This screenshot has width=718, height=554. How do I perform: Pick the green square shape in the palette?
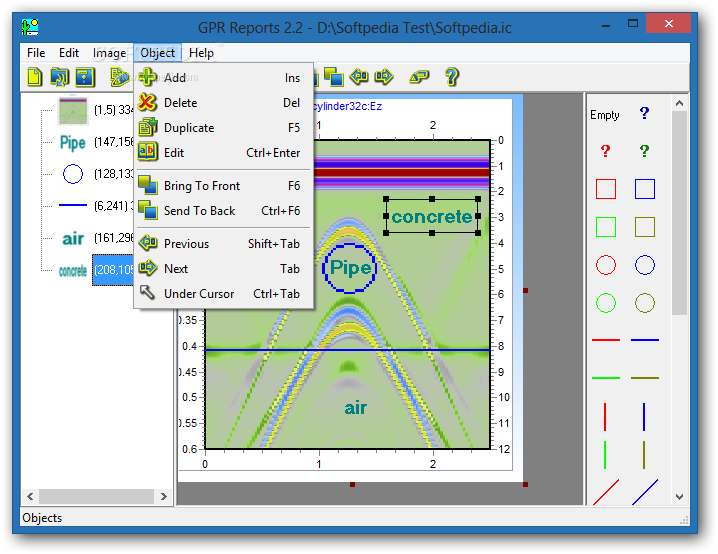pos(605,227)
